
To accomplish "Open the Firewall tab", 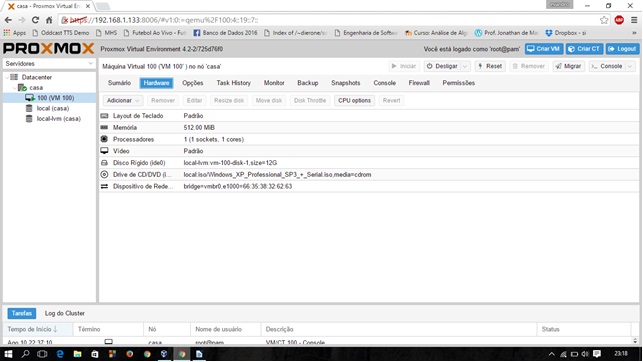I will [419, 83].
